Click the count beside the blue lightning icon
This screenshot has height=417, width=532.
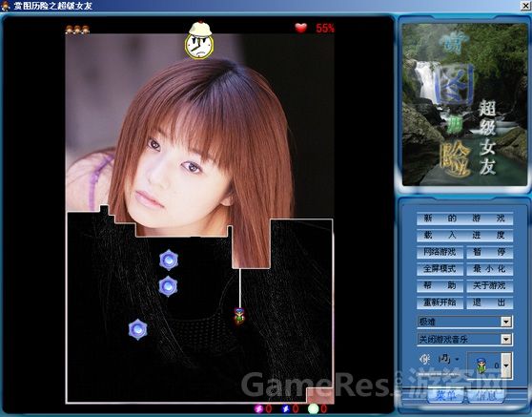coord(296,408)
